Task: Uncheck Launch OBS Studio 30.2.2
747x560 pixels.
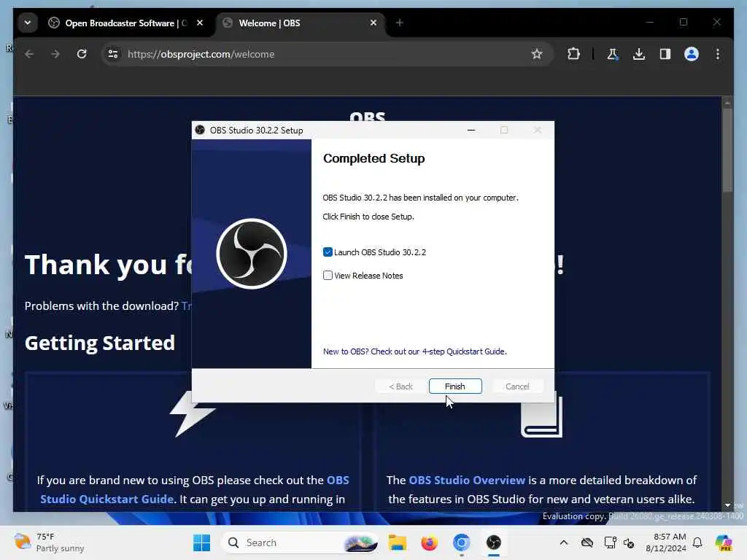Action: [328, 252]
